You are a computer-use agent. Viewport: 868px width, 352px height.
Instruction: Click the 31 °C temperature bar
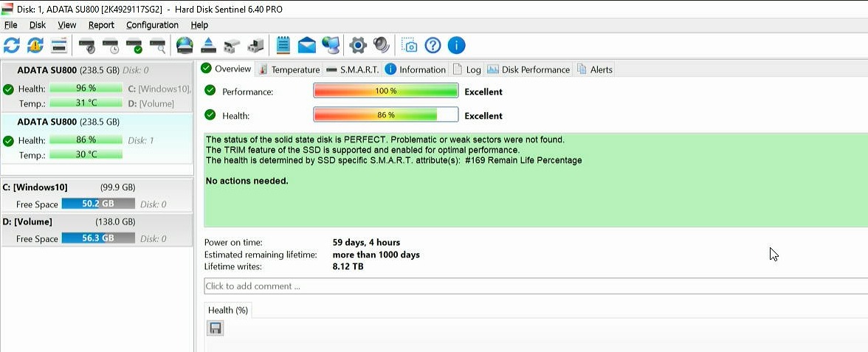click(x=86, y=103)
